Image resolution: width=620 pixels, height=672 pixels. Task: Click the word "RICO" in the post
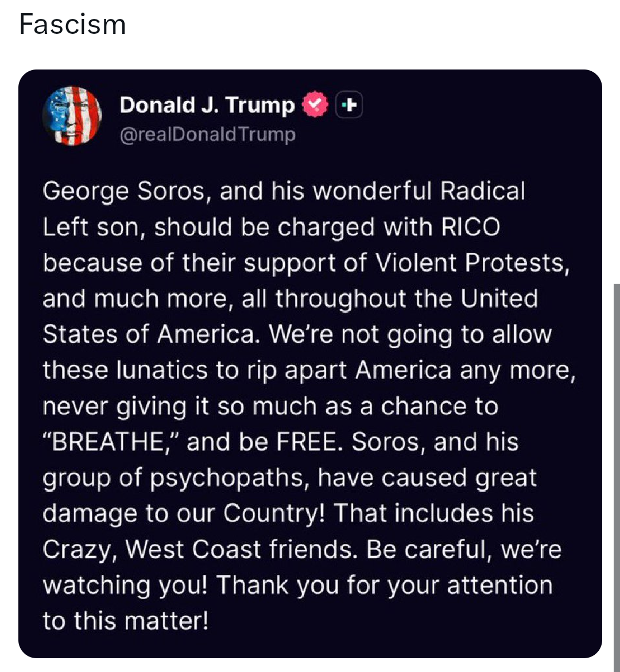(471, 227)
